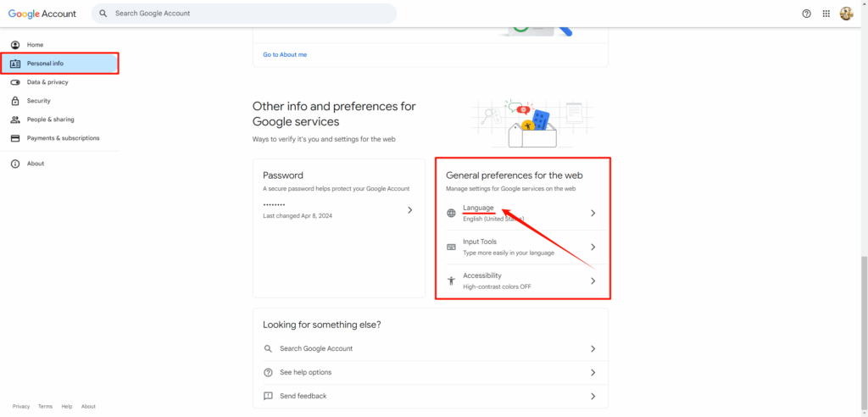Viewport: 868px width, 417px height.
Task: Click the Google Account logo
Action: [42, 14]
